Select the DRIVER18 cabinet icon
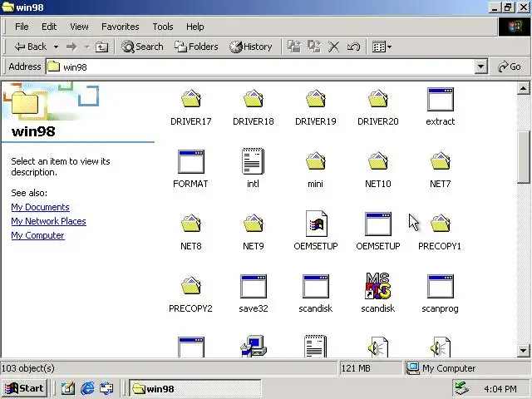Image resolution: width=532 pixels, height=399 pixels. point(253,99)
